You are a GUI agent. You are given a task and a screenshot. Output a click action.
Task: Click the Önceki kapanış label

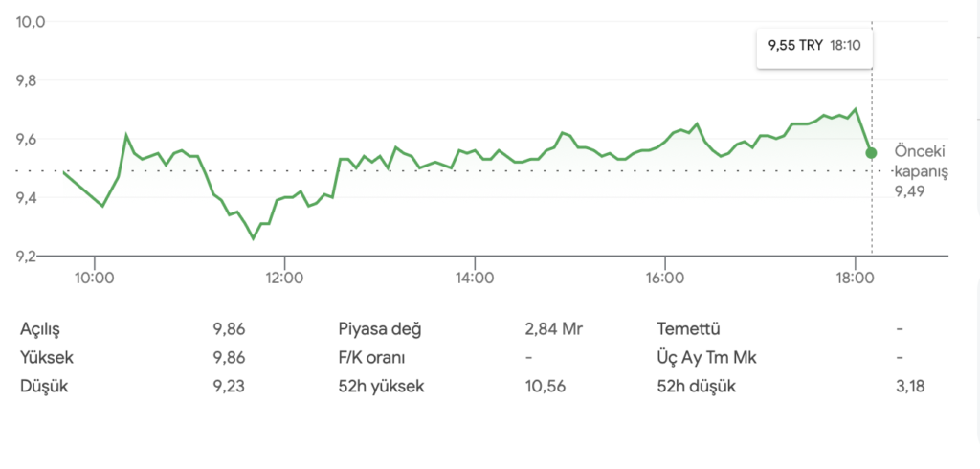tap(920, 161)
